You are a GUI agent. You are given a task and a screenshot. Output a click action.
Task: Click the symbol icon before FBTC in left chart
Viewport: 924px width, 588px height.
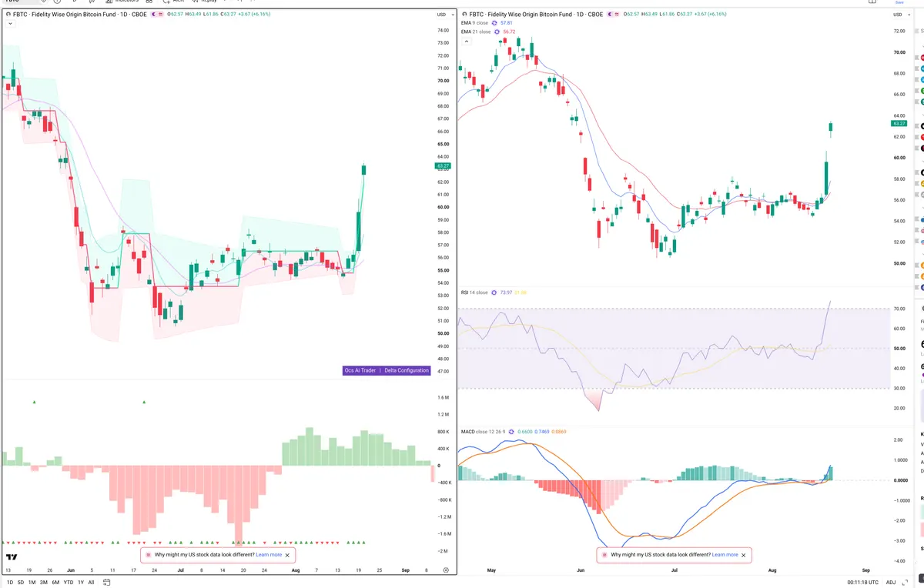8,14
